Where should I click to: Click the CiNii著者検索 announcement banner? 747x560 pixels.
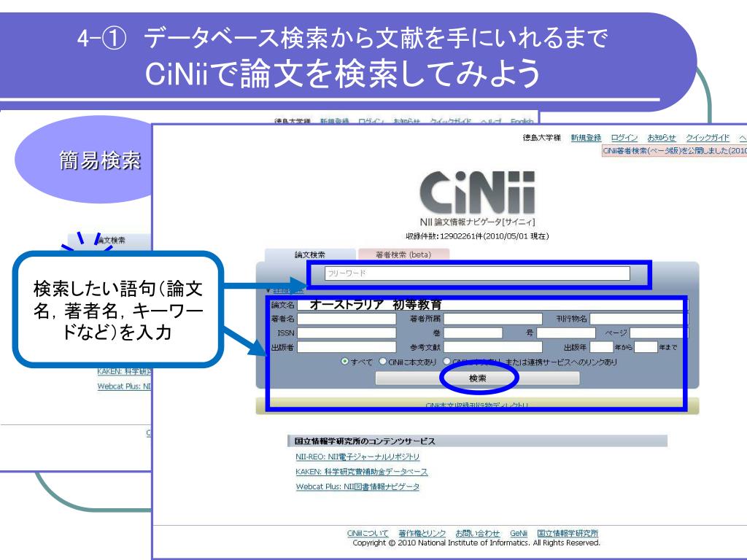674,151
